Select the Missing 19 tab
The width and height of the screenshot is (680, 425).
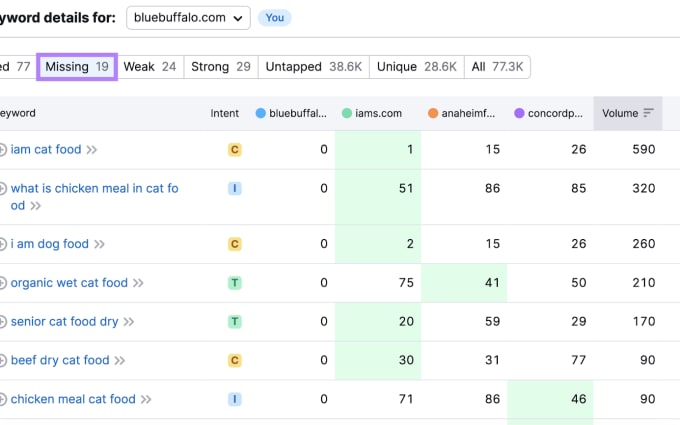point(77,67)
